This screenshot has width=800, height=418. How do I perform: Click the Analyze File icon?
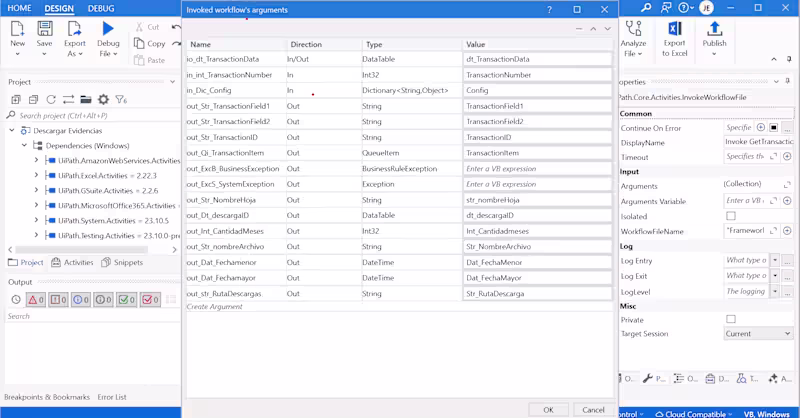(x=633, y=29)
